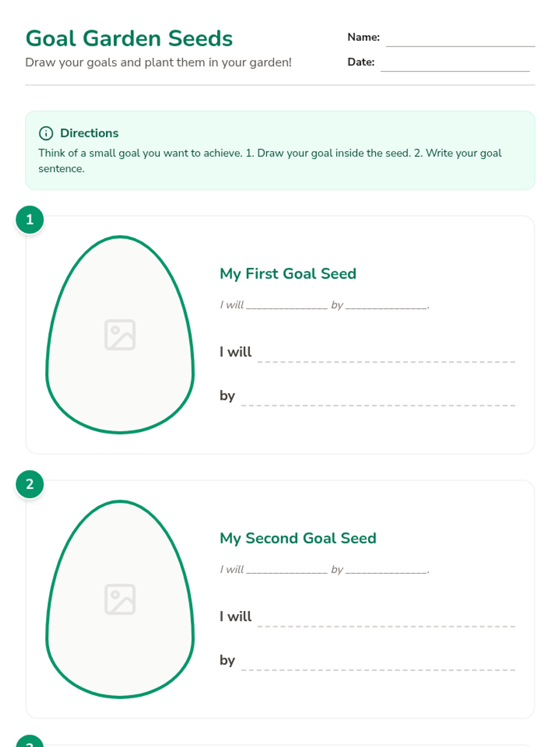This screenshot has width=560, height=747.
Task: Click the 'My First Goal Seed' heading
Action: click(x=288, y=274)
